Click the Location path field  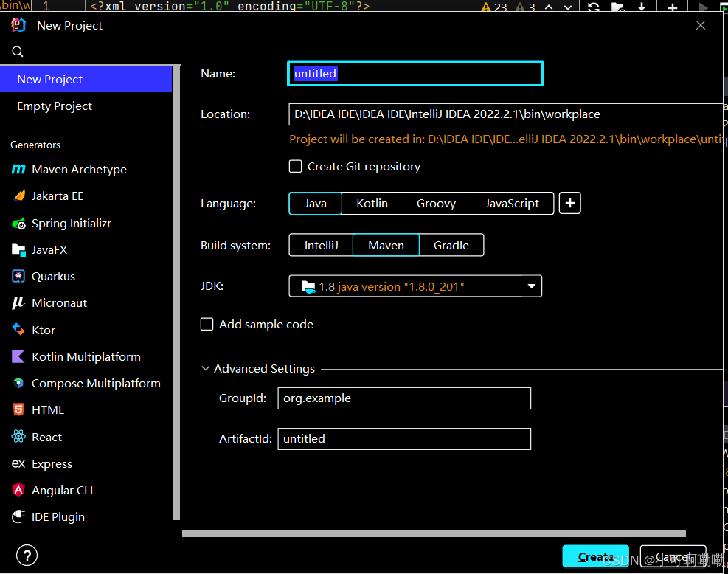505,114
